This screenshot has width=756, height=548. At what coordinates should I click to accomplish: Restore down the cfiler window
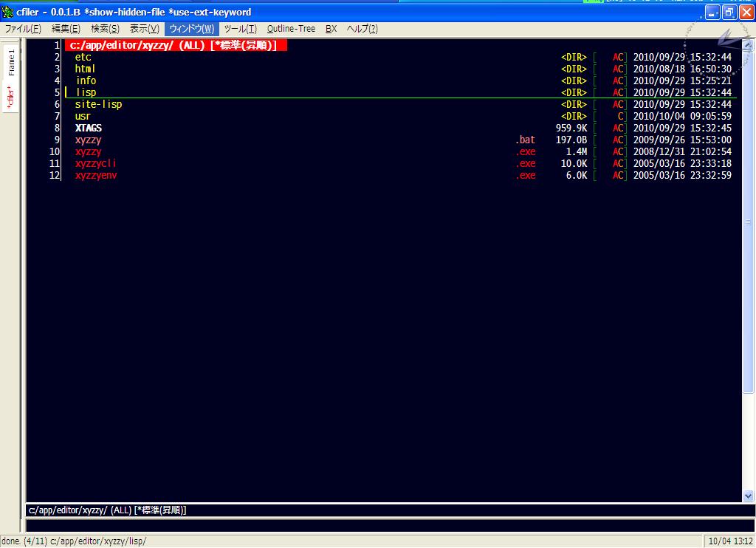tap(729, 13)
